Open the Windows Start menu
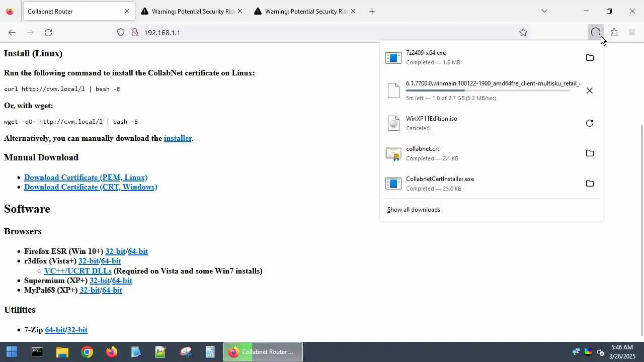 12,352
